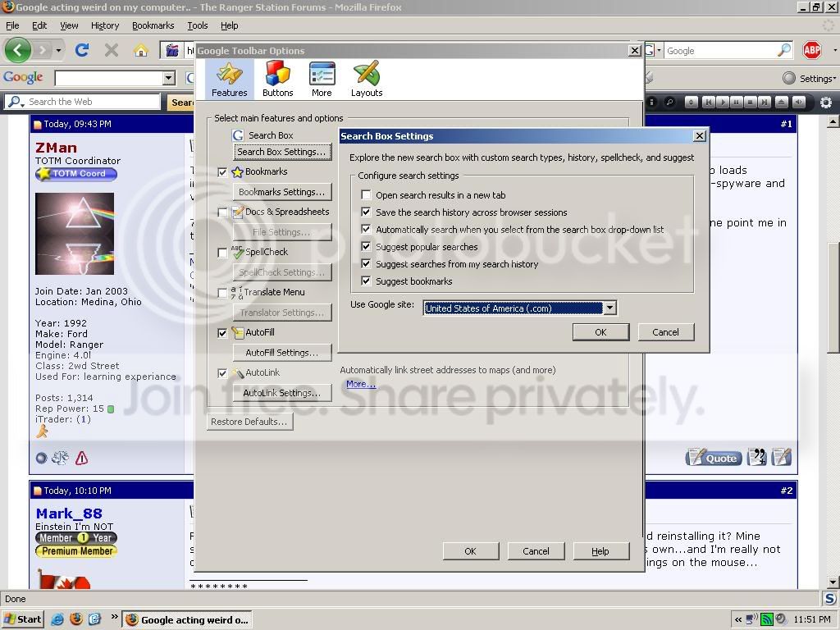Toggle the AutoFill checkbox
Image resolution: width=840 pixels, height=630 pixels.
click(222, 333)
